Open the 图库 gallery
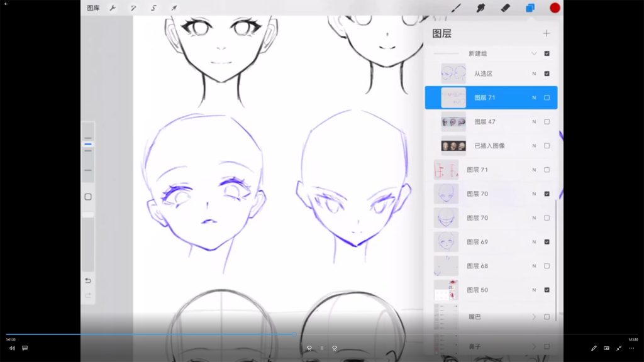This screenshot has width=644, height=362. coord(93,8)
